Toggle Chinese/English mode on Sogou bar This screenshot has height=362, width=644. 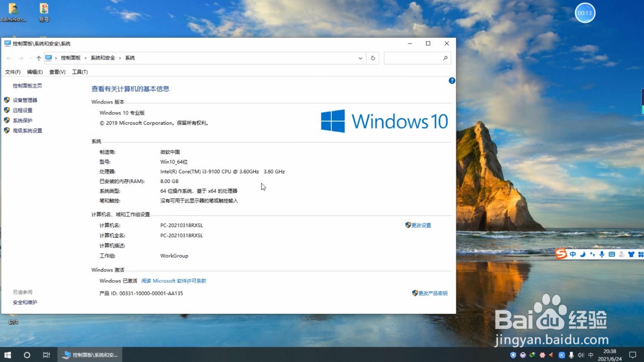[x=573, y=254]
